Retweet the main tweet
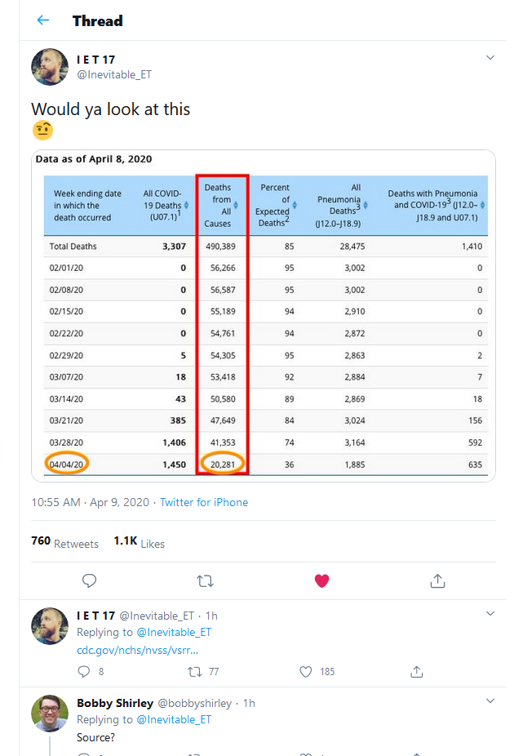The width and height of the screenshot is (532, 756). tap(206, 580)
